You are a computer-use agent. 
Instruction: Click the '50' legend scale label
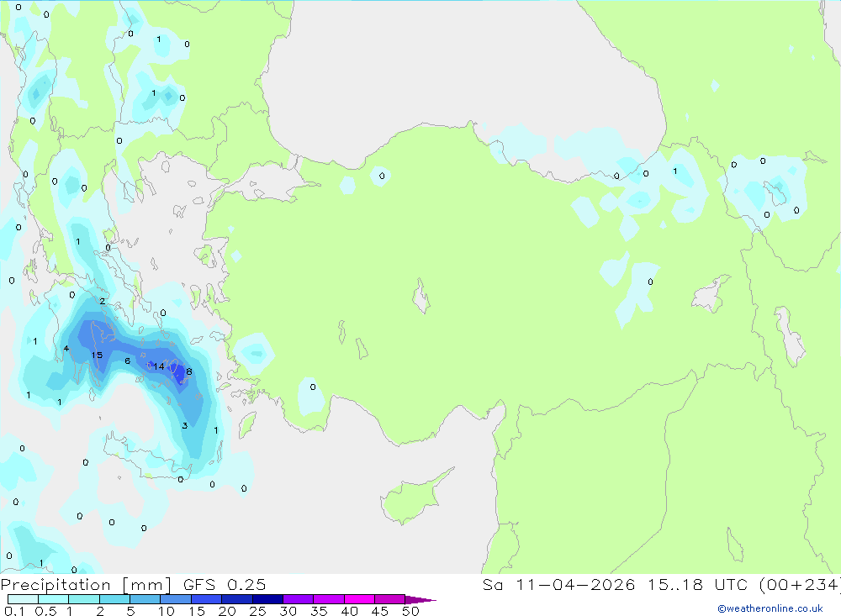pyautogui.click(x=410, y=611)
